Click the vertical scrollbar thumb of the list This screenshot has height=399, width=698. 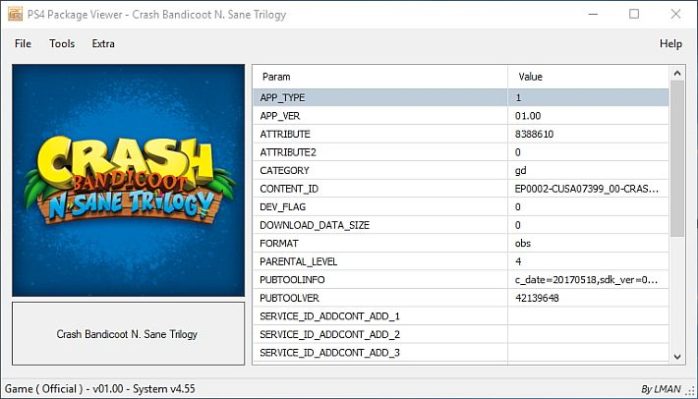click(x=677, y=159)
